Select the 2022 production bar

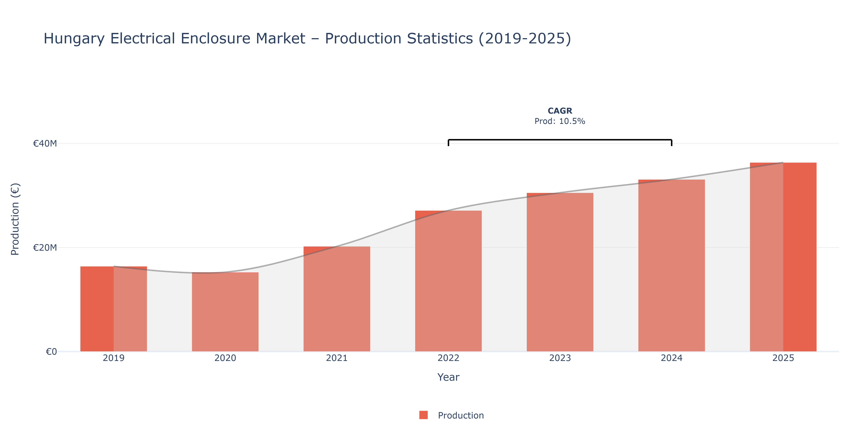tap(448, 281)
